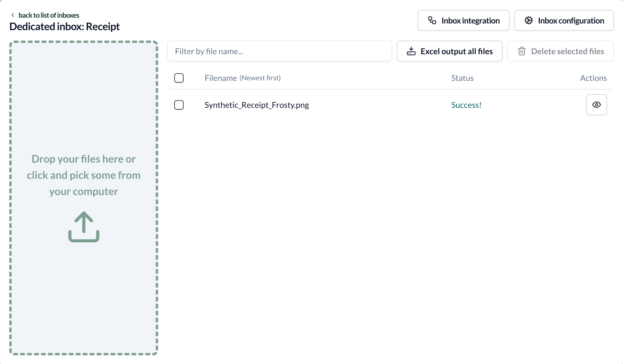Click the Excel download tray icon
The width and height of the screenshot is (623, 364).
tap(411, 51)
